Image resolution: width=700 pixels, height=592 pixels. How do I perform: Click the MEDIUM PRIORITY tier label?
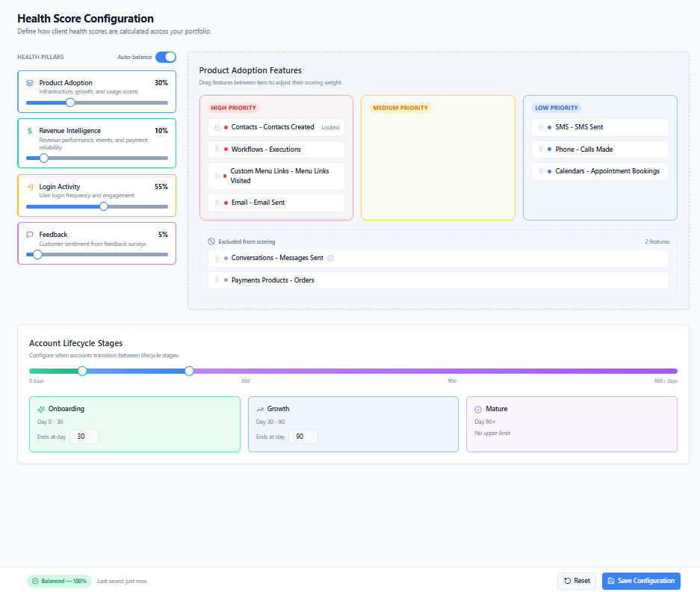(400, 108)
